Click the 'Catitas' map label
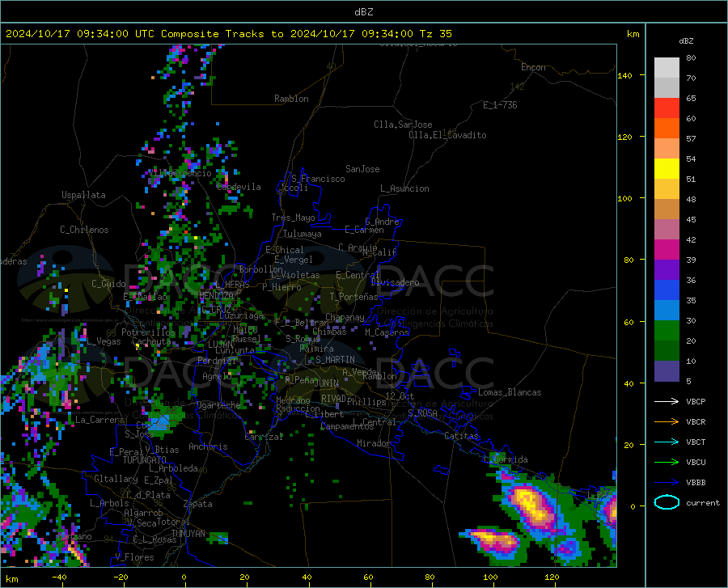Viewport: 728px width, 588px height. (x=461, y=436)
